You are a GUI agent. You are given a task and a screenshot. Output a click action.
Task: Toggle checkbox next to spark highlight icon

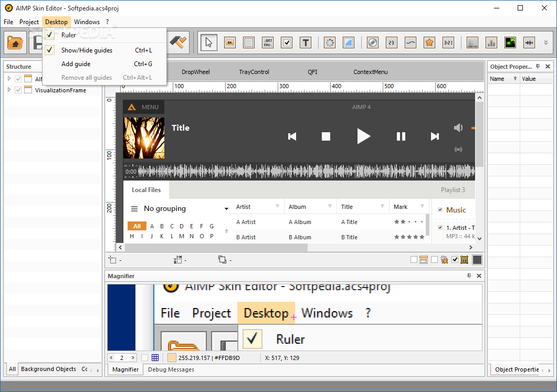pos(435,260)
